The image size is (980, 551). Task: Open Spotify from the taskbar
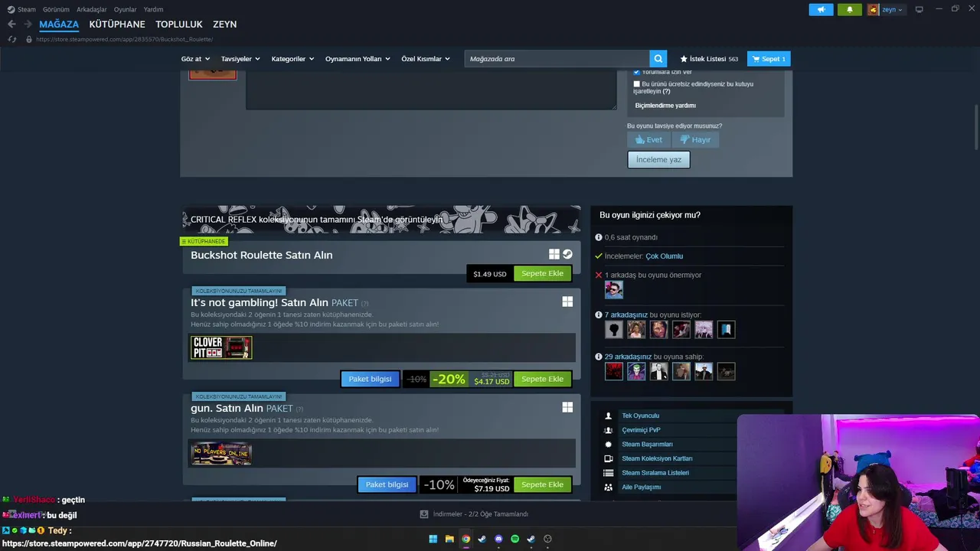514,539
